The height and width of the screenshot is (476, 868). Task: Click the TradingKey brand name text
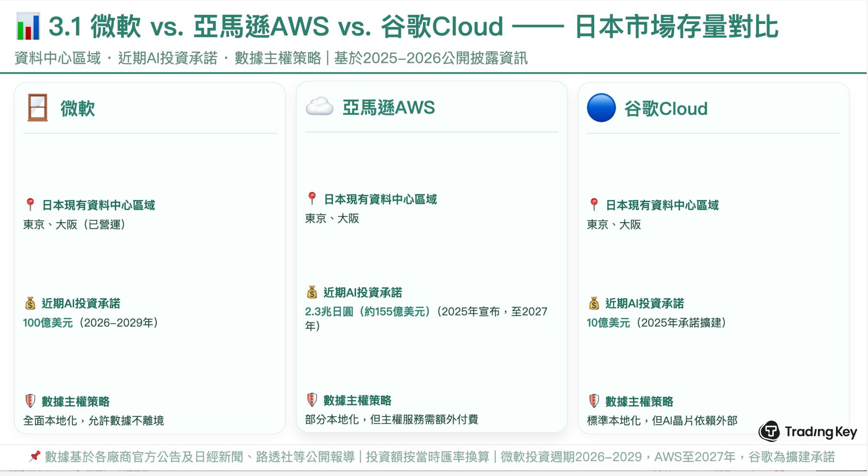tap(821, 432)
